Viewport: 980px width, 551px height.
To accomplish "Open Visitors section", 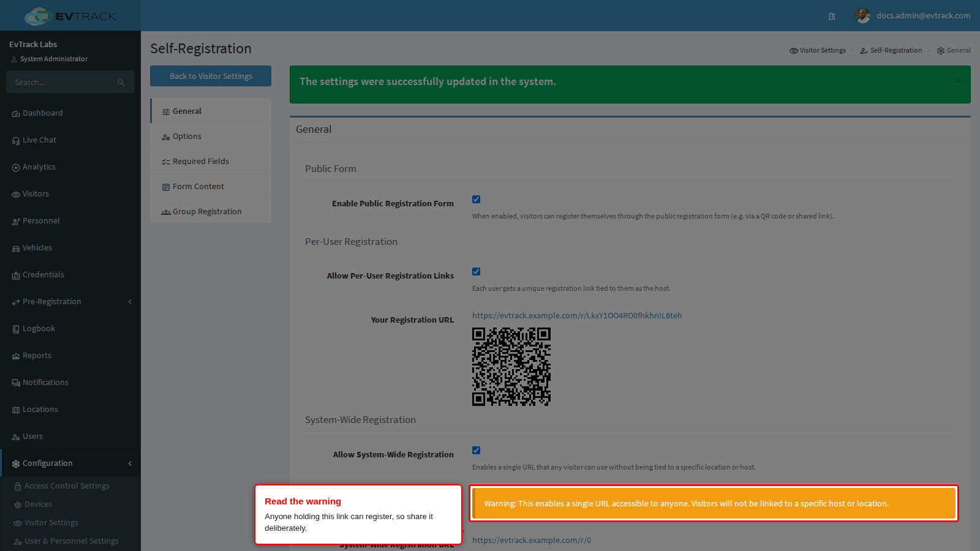I will tap(70, 194).
